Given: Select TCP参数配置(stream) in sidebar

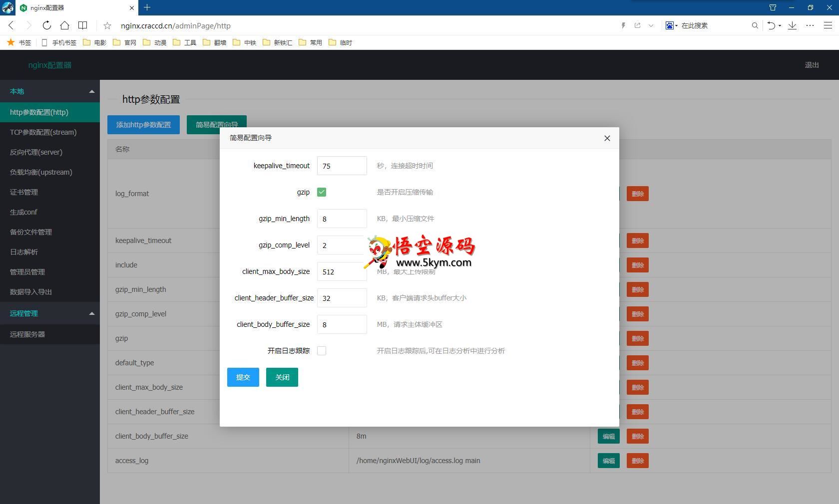Looking at the screenshot, I should coord(50,132).
